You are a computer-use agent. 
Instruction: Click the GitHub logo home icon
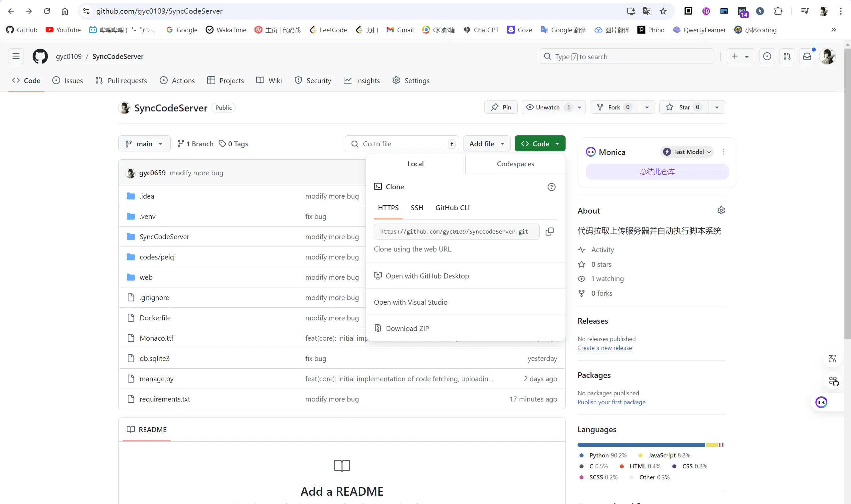[x=40, y=56]
